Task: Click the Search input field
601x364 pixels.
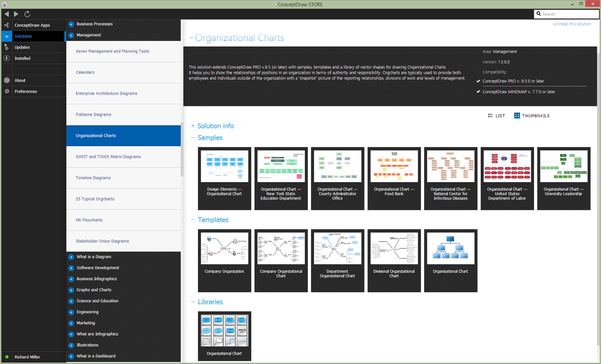Action: pyautogui.click(x=567, y=14)
